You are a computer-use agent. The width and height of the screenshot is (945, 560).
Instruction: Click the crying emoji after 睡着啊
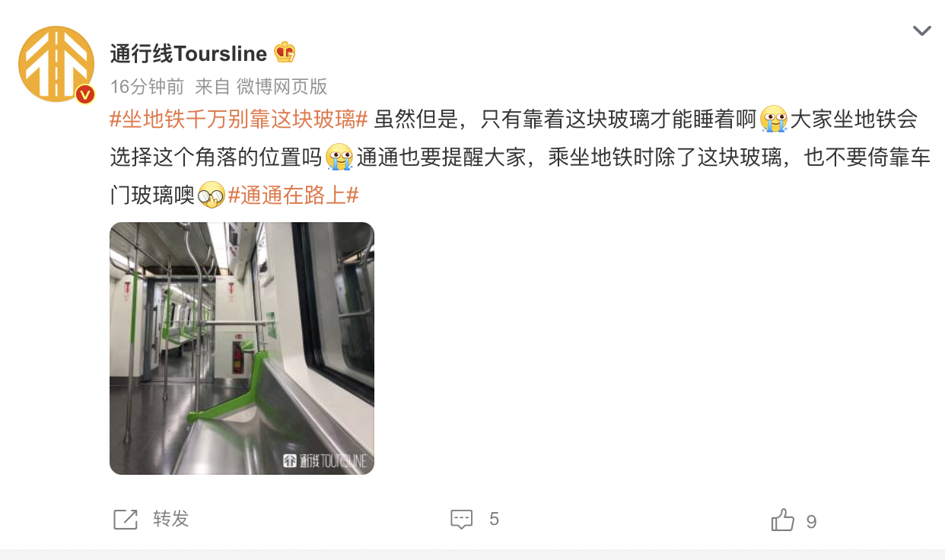coord(774,119)
